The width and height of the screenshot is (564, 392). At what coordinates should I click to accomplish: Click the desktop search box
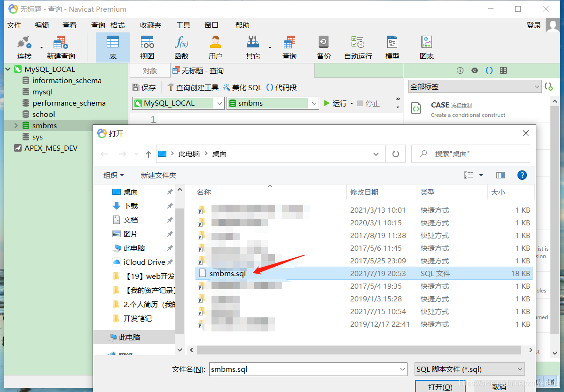(470, 154)
